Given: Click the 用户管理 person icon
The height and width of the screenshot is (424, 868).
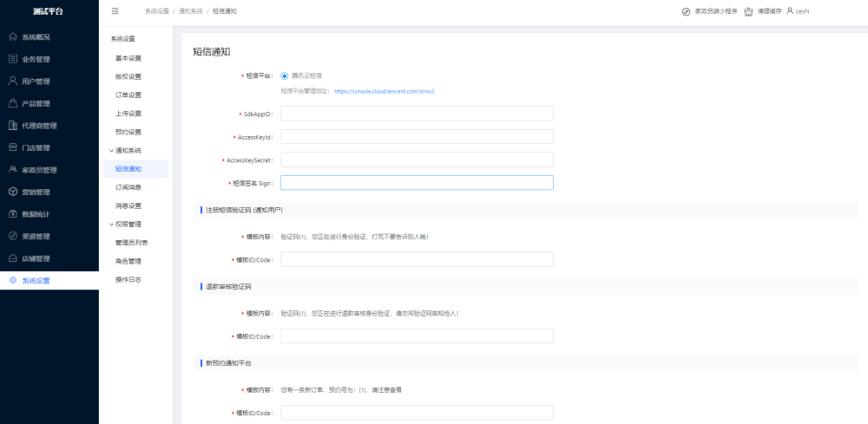Looking at the screenshot, I should 13,82.
